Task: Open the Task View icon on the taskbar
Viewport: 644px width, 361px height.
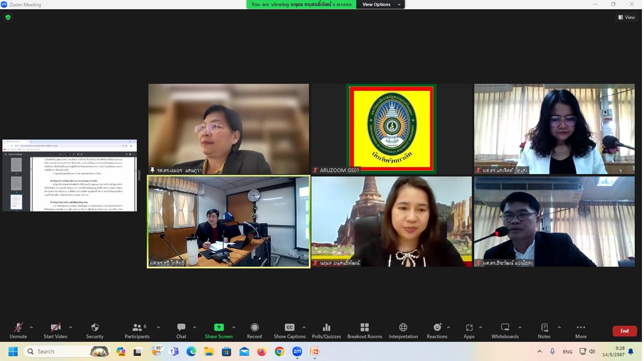Action: [x=138, y=352]
